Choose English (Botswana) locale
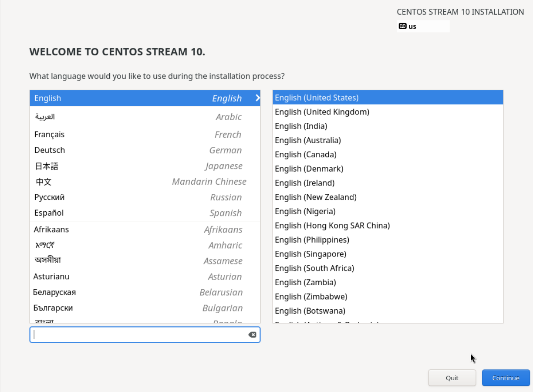The image size is (533, 392). click(x=388, y=311)
